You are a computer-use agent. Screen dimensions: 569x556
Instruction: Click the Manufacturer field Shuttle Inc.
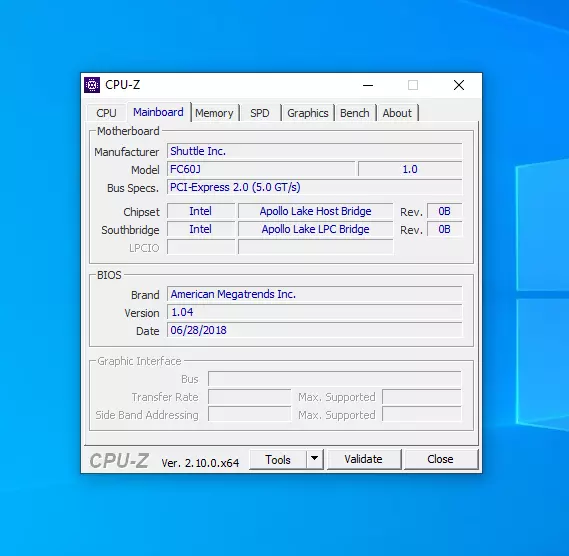point(314,151)
